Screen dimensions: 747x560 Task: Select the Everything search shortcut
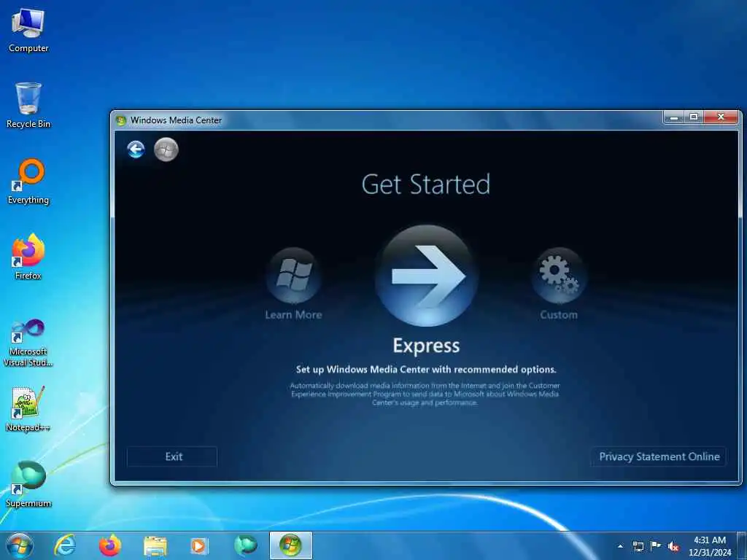pyautogui.click(x=28, y=182)
